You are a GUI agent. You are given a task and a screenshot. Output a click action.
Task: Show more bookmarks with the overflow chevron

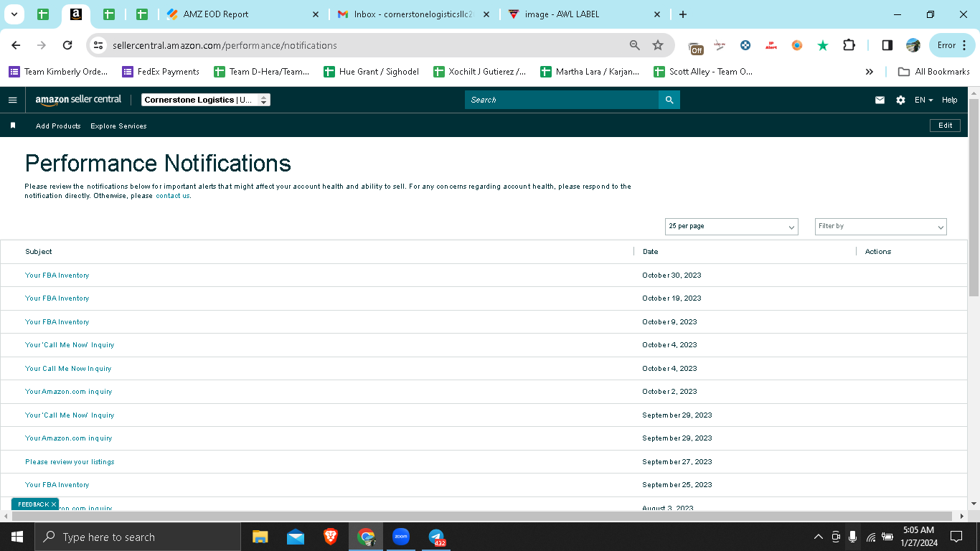[x=870, y=72]
